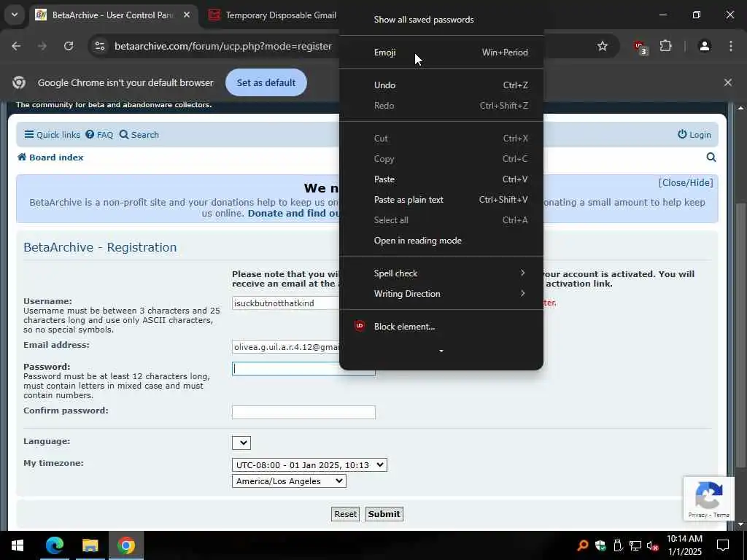Open the Quick links menu
Image resolution: width=747 pixels, height=560 pixels.
pos(53,135)
